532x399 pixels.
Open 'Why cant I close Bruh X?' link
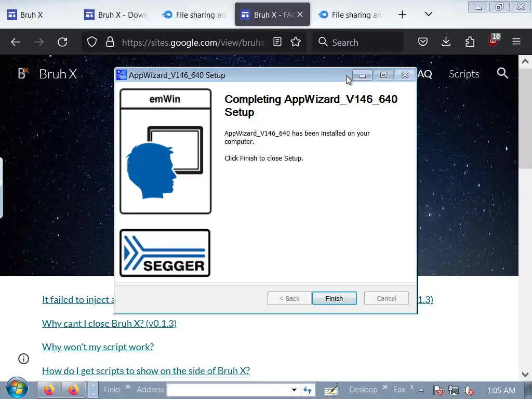point(109,323)
